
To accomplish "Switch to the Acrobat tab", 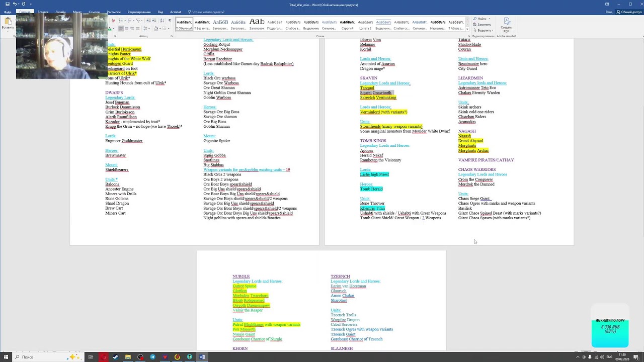I will (176, 12).
